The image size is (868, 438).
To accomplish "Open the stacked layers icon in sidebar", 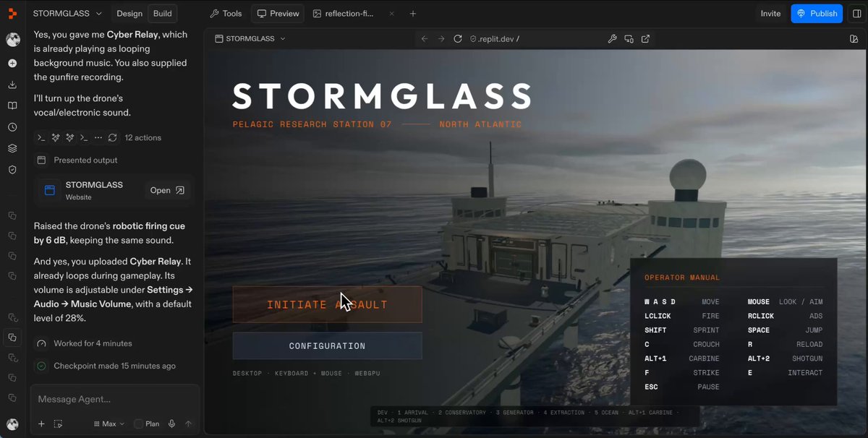I will pos(12,148).
